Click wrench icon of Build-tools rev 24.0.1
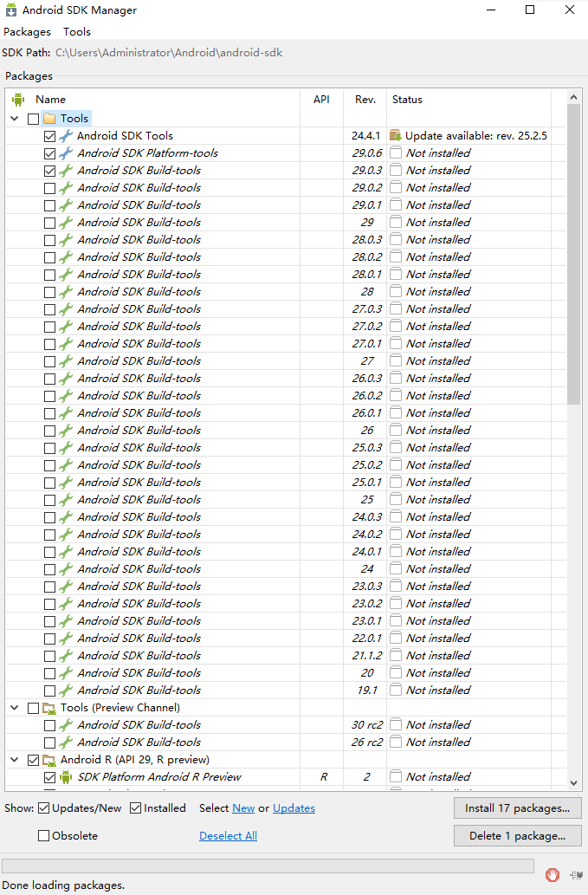588x895 pixels. point(66,551)
